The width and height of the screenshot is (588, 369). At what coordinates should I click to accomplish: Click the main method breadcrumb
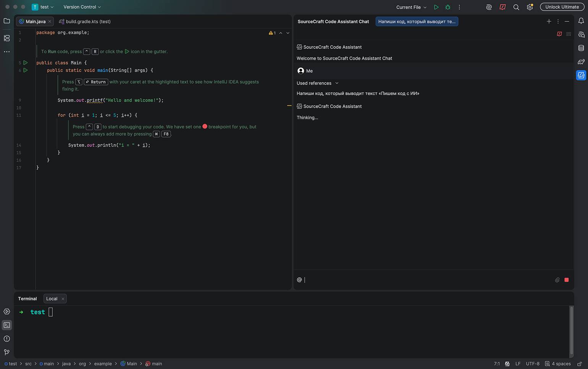(154, 364)
